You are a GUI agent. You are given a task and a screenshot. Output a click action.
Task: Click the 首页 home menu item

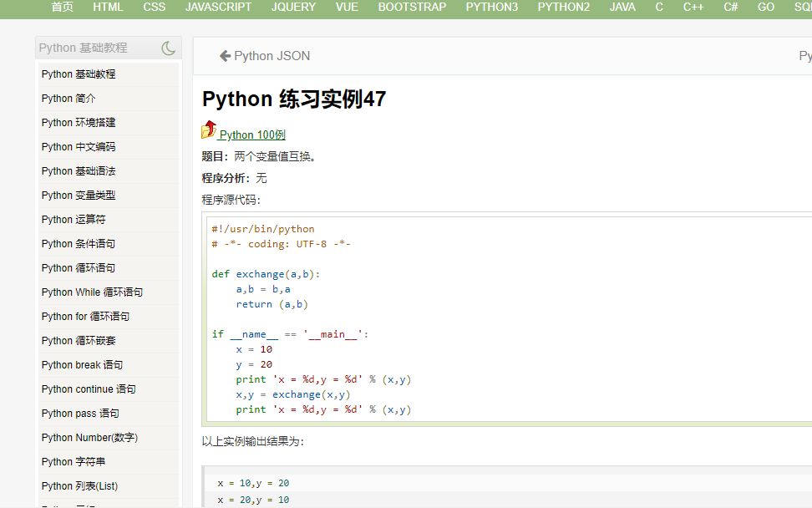point(62,7)
